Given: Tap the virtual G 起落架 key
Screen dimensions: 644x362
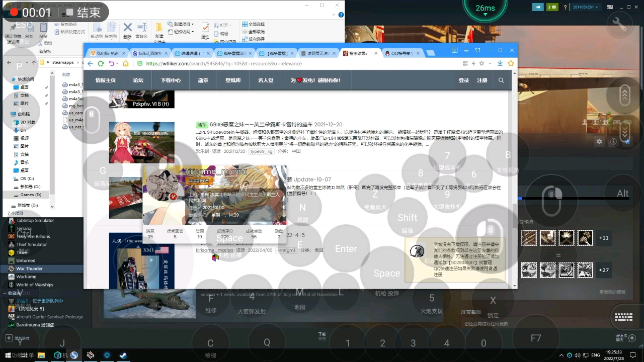Looking at the screenshot, I should point(103,170).
